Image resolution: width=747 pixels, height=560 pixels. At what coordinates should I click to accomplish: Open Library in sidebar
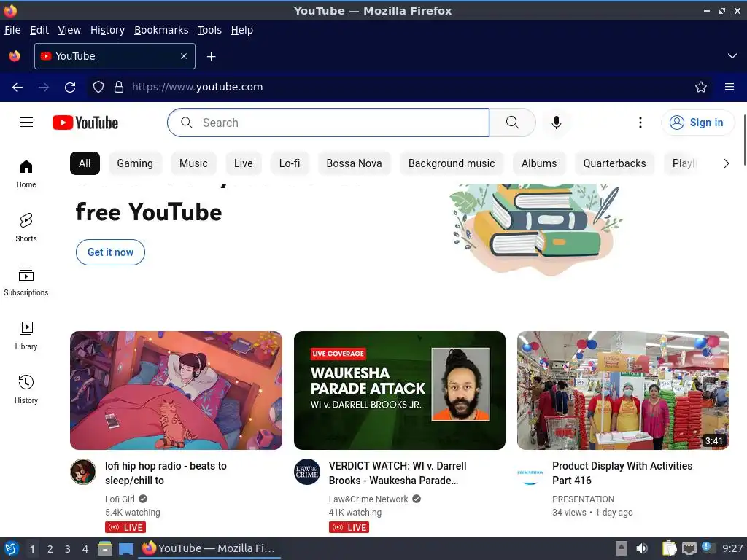26,335
